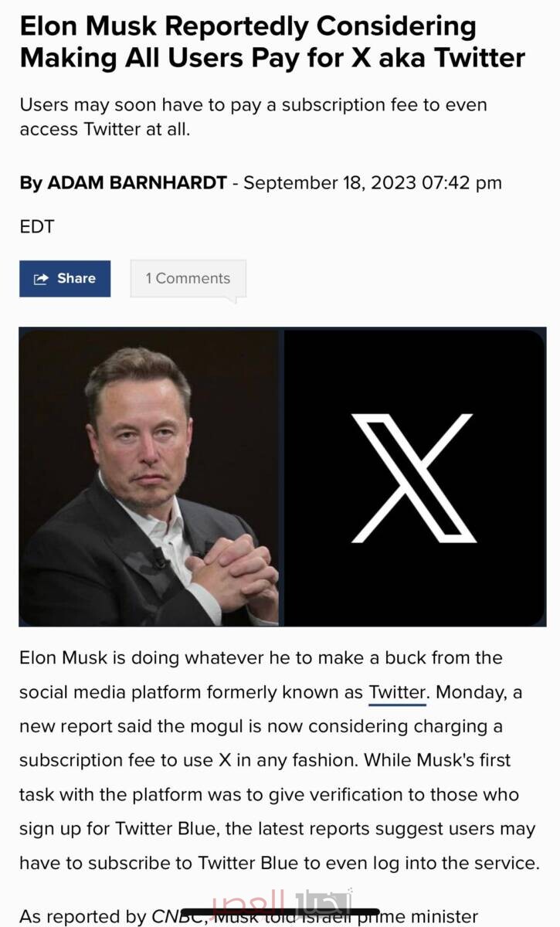Image resolution: width=560 pixels, height=927 pixels.
Task: Click the word "Monday" in the article
Action: click(x=466, y=692)
